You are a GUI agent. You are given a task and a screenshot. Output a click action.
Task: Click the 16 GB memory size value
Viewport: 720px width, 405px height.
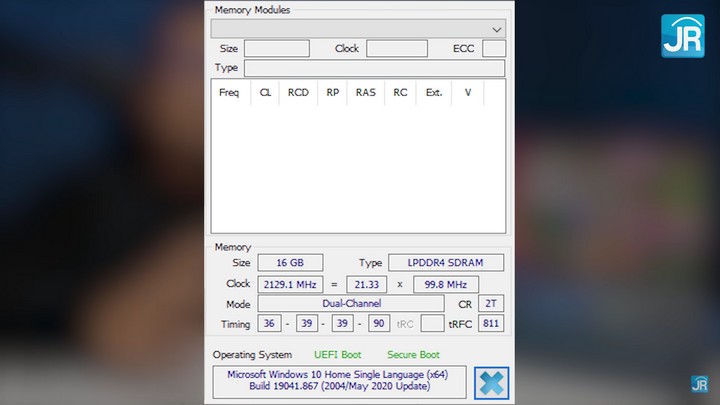[x=290, y=263]
